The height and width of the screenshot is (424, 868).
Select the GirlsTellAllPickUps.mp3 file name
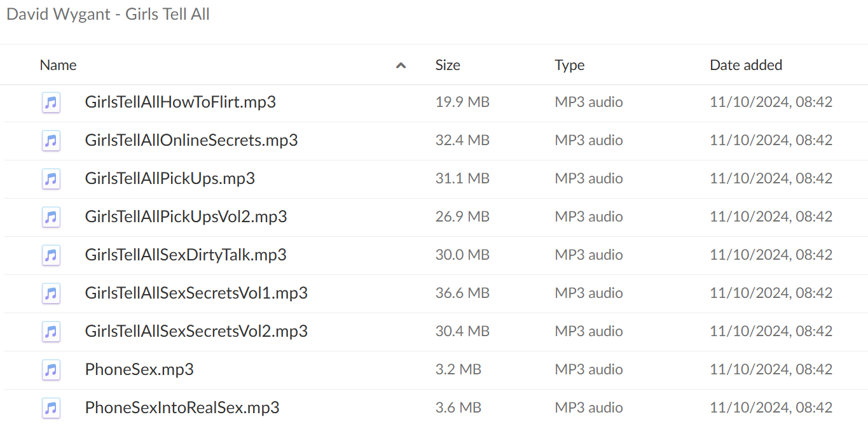click(x=170, y=178)
